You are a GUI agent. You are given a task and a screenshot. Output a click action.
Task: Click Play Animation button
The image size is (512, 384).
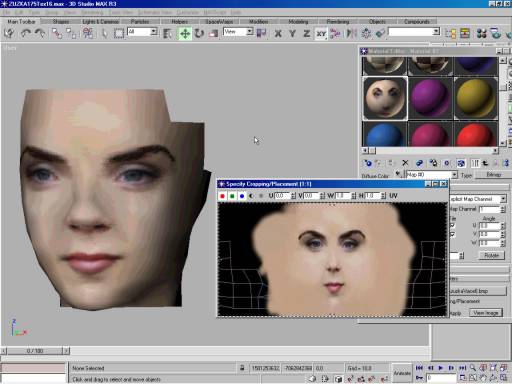pos(441,368)
